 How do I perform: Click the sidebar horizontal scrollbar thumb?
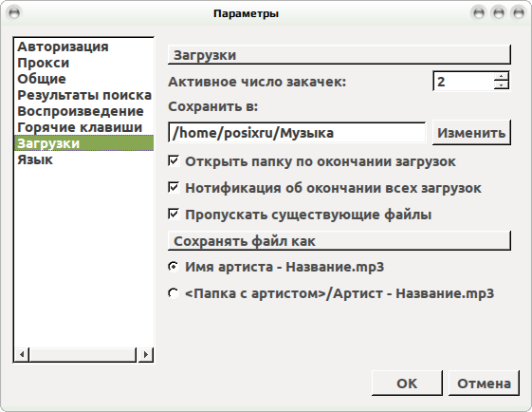click(83, 355)
